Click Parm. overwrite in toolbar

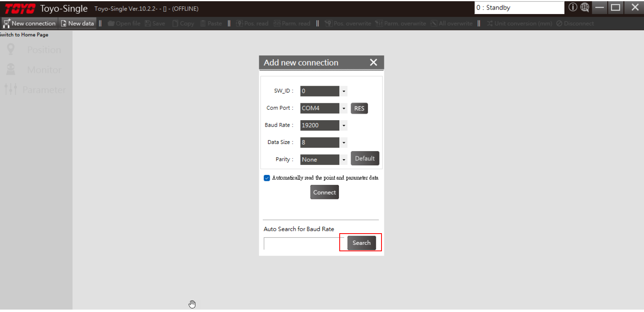click(401, 23)
